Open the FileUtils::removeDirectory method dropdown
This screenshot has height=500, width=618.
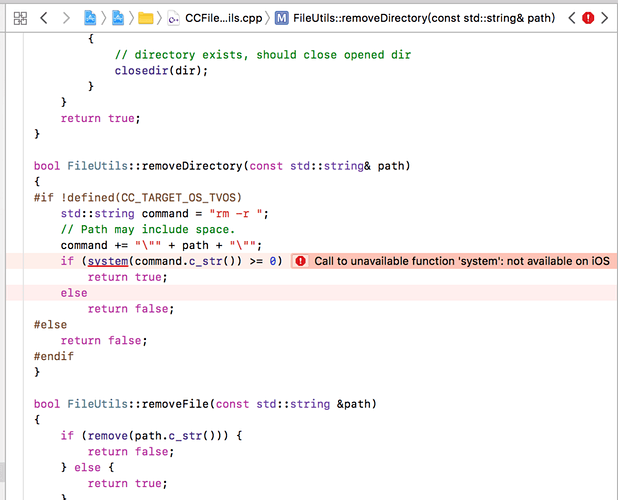[410, 18]
